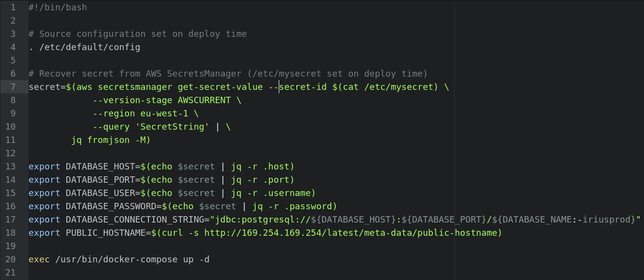Viewport: 644px width, 280px height.
Task: Click the DATABASE_PORT variable name
Action: click(100, 180)
